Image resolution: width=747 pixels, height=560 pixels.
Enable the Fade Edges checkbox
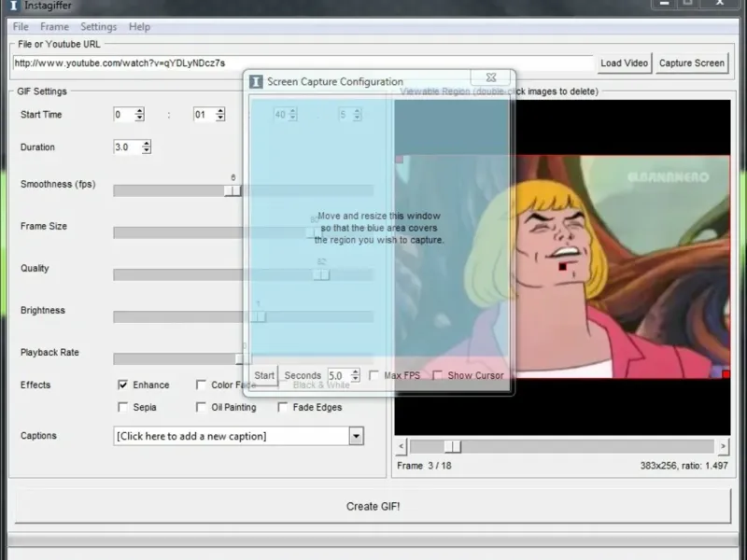click(283, 407)
